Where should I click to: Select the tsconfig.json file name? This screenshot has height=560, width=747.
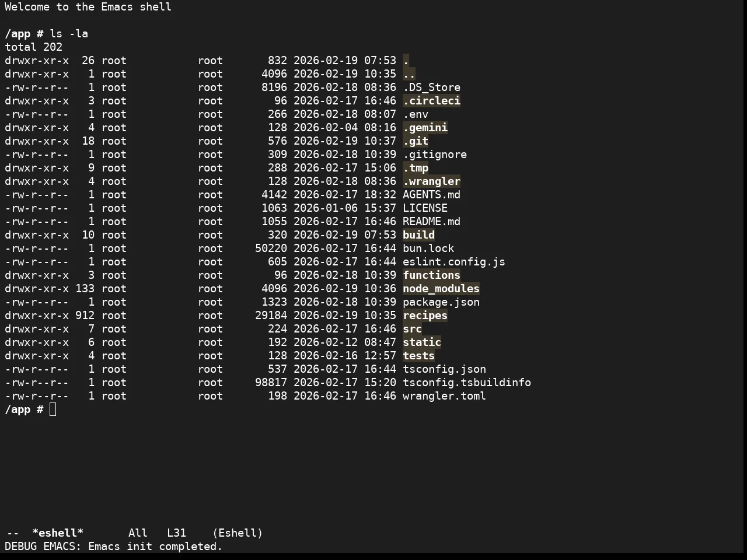coord(444,369)
